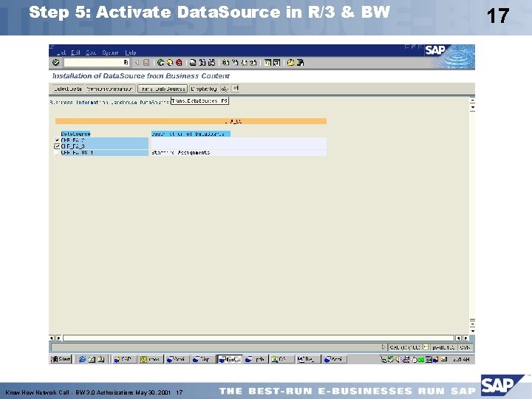
Task: Click the next page icon
Action: (244, 62)
